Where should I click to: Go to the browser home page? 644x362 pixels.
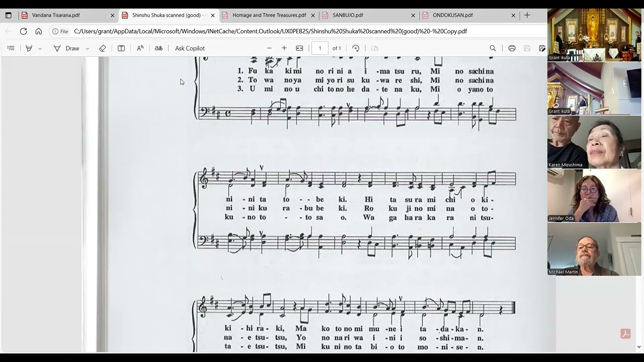pyautogui.click(x=38, y=31)
